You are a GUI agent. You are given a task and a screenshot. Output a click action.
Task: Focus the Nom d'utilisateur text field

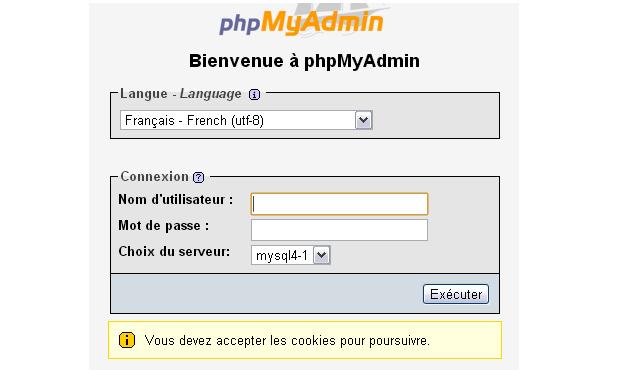(x=339, y=204)
